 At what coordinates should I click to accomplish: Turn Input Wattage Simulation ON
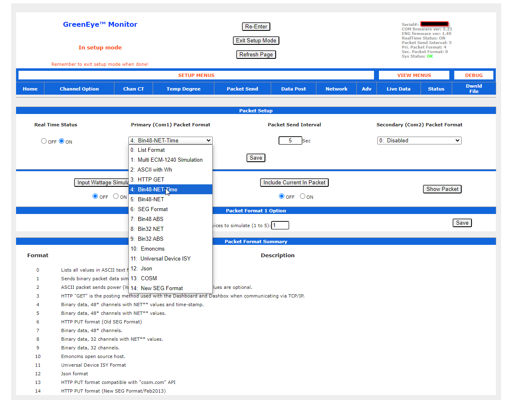[116, 196]
